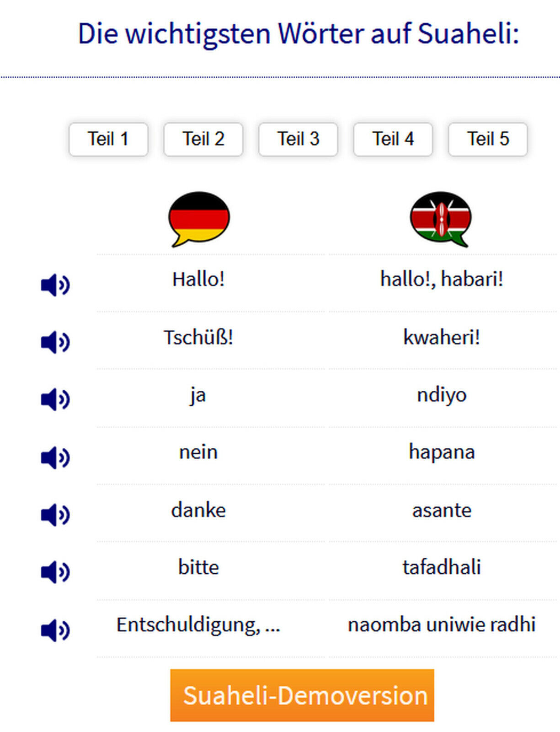Play audio for 'bitte'
560x732 pixels.
55,572
